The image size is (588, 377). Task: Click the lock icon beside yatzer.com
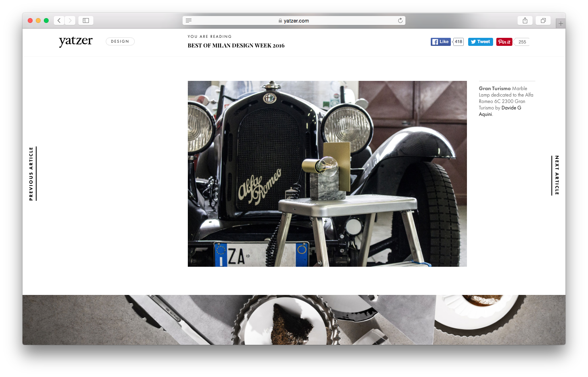tap(280, 21)
